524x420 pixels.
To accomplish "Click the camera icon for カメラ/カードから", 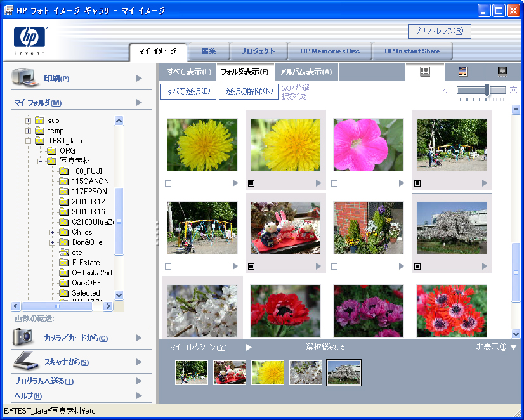I will [23, 337].
